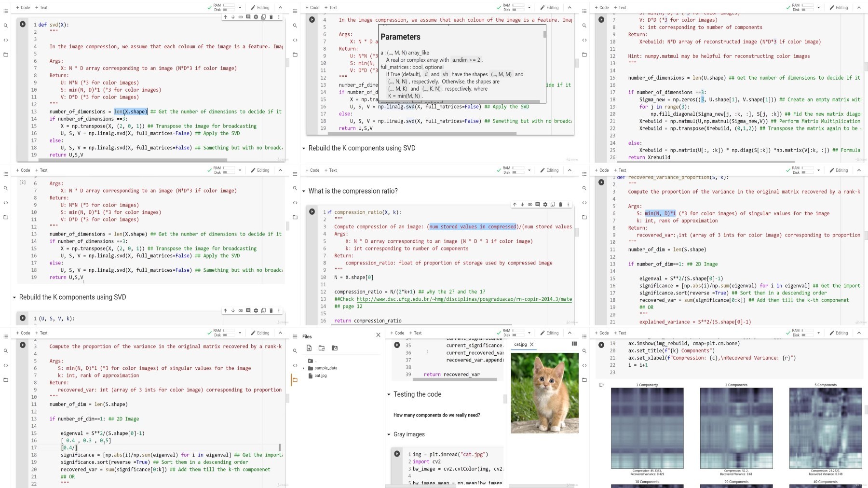Image resolution: width=868 pixels, height=488 pixels.
Task: Open cell settings gear in compression_ratio cell toolbar
Action: point(545,205)
